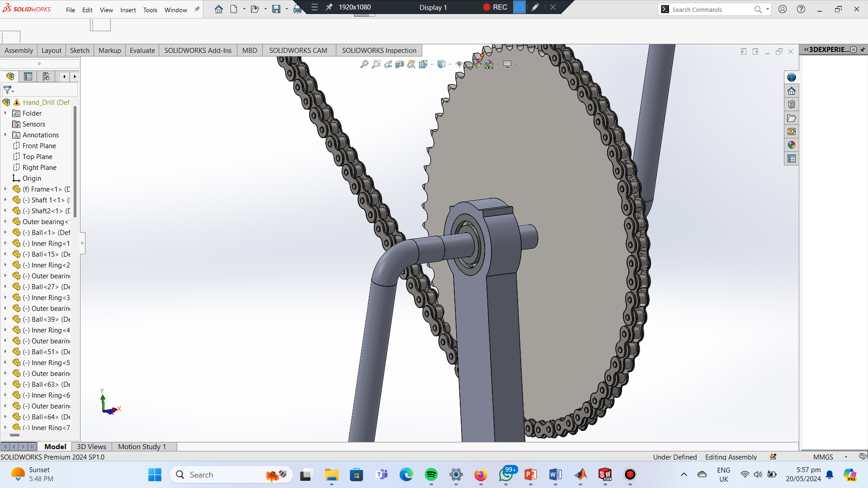
Task: Select the Zoom to Area tool
Action: coord(376,64)
